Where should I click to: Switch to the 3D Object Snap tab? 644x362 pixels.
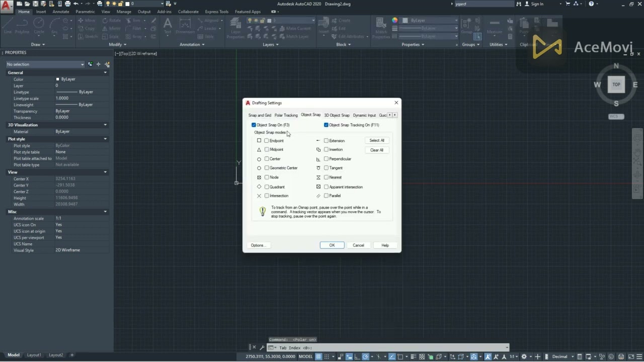[x=337, y=115]
